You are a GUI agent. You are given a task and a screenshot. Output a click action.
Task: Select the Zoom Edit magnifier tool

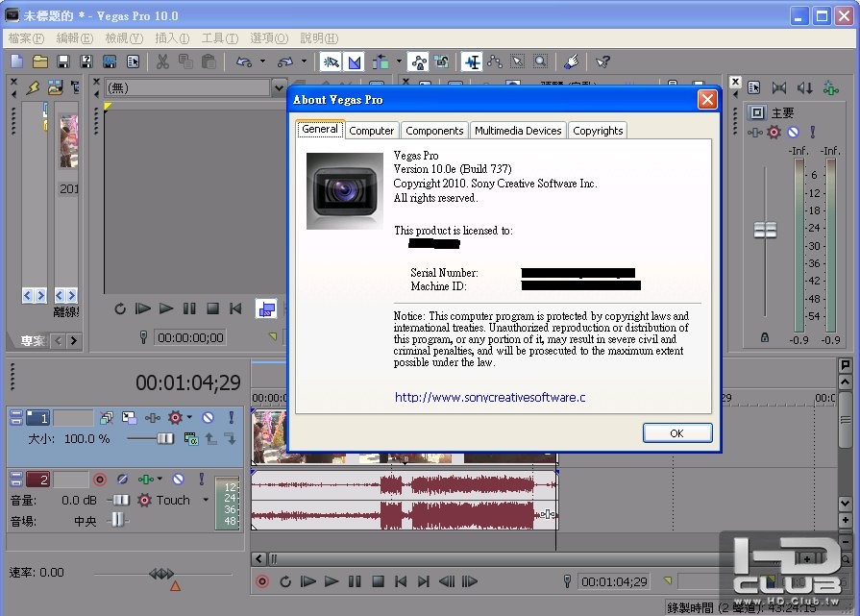point(541,62)
